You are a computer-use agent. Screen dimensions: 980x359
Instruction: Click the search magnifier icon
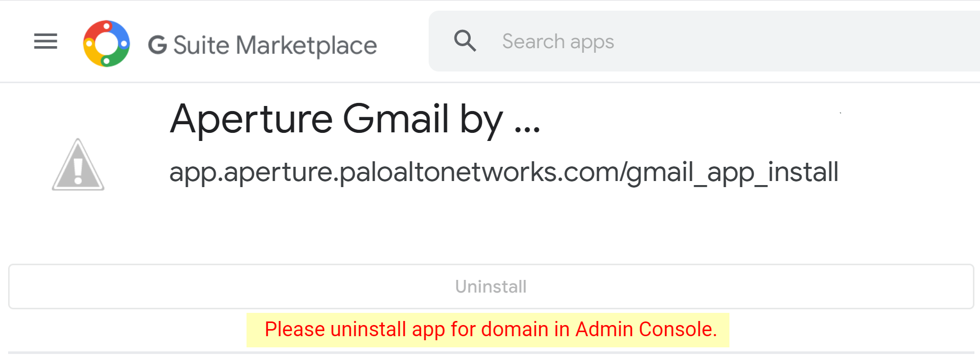point(465,41)
